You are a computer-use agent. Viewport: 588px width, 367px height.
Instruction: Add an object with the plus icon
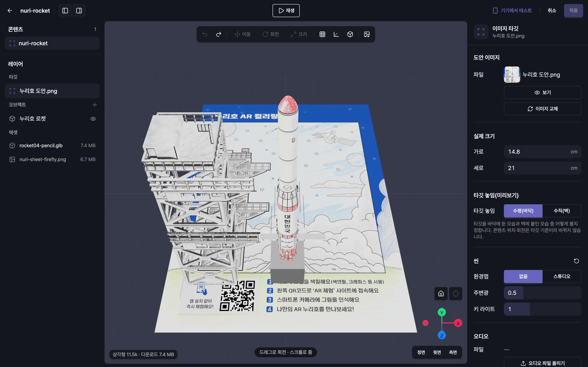(x=95, y=105)
